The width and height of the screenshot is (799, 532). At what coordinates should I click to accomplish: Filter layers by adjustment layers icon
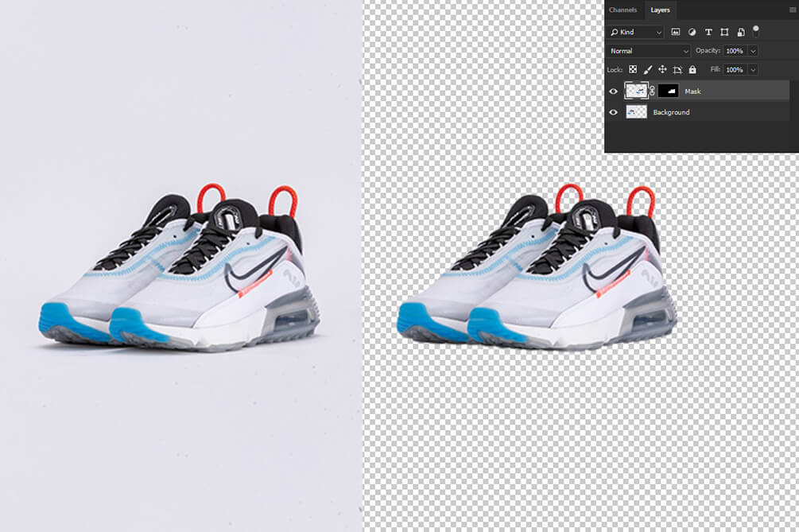[x=692, y=32]
